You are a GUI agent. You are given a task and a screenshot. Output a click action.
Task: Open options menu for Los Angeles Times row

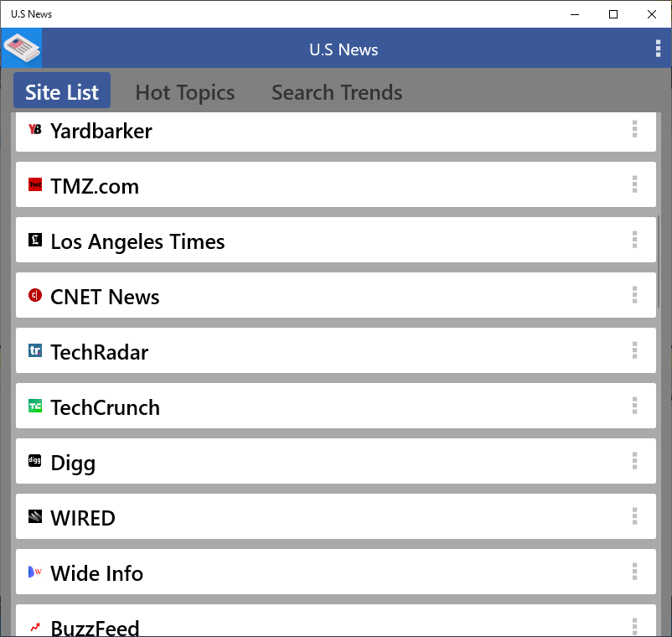tap(635, 240)
